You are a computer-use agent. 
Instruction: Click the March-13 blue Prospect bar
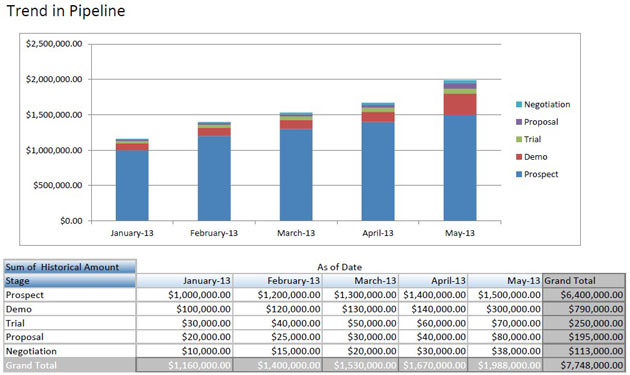(296, 175)
